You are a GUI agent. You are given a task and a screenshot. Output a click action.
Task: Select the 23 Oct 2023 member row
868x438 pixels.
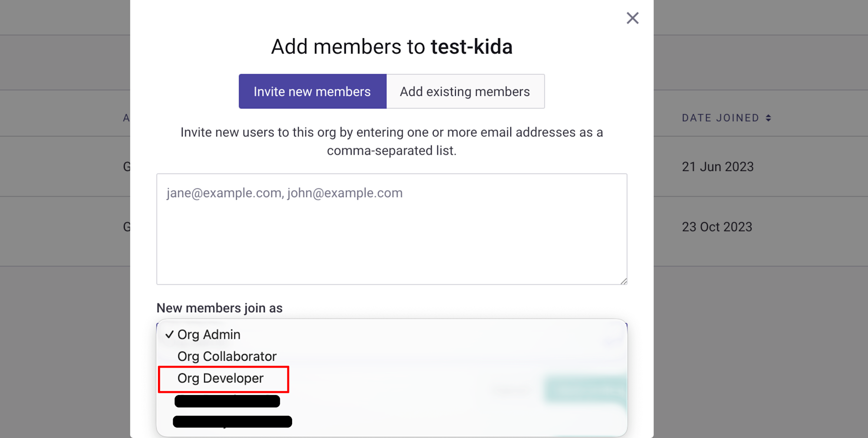pos(717,227)
